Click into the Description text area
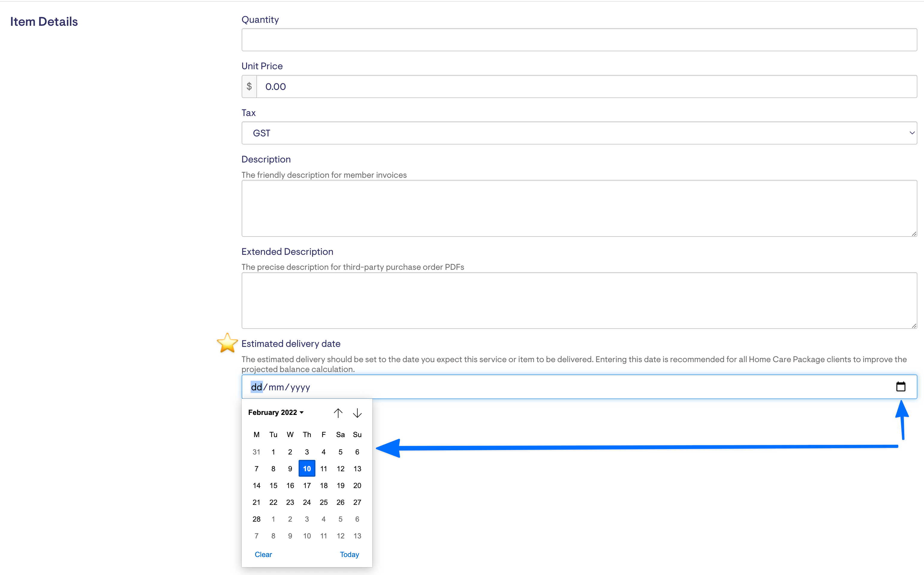Viewport: 924px width, 575px height. [579, 208]
